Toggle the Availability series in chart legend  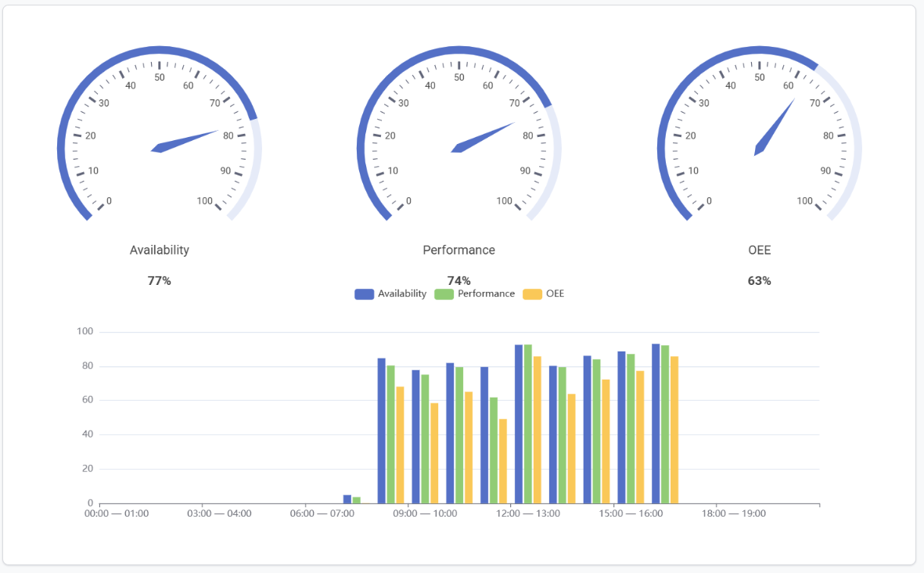pos(390,294)
